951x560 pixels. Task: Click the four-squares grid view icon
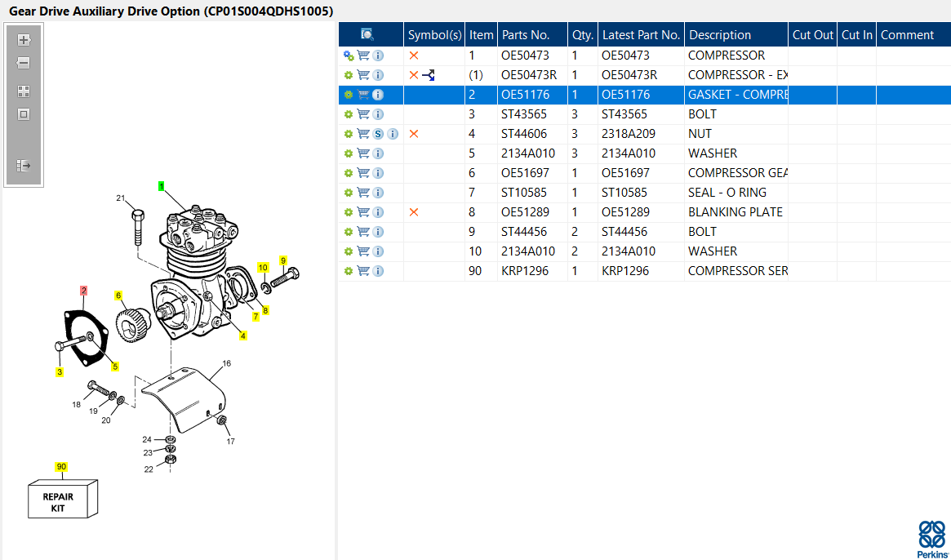click(x=24, y=91)
